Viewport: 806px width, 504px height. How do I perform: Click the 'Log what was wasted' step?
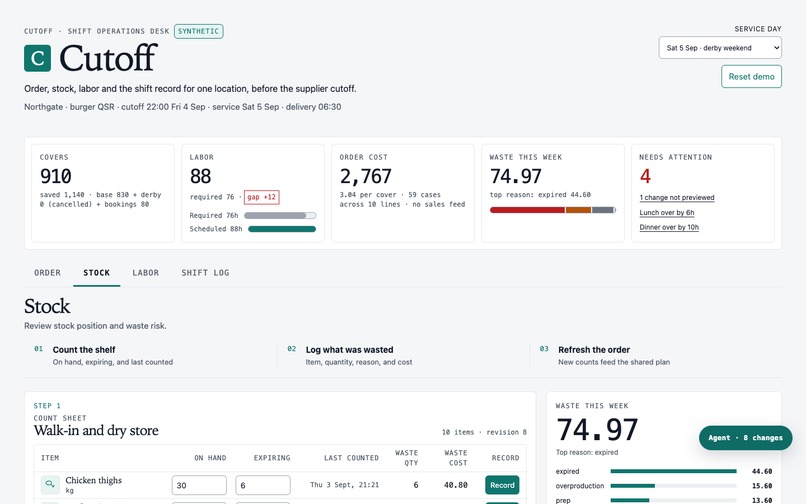(x=349, y=350)
